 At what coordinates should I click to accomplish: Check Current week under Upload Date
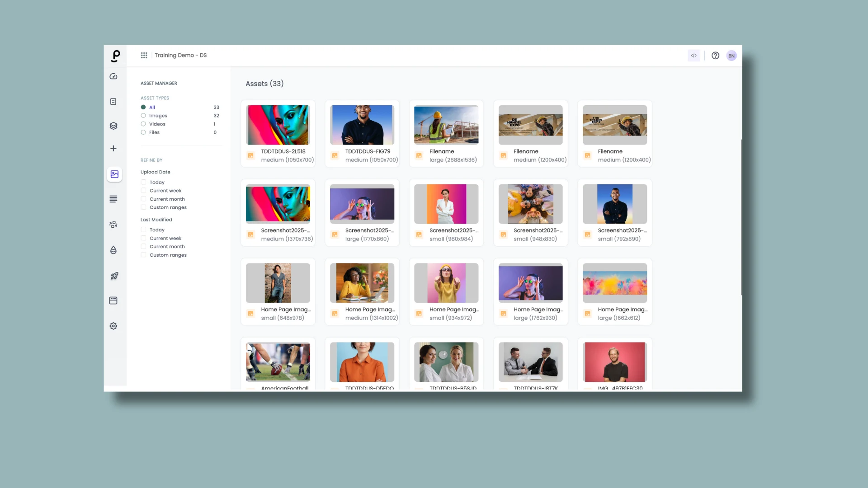pos(143,191)
